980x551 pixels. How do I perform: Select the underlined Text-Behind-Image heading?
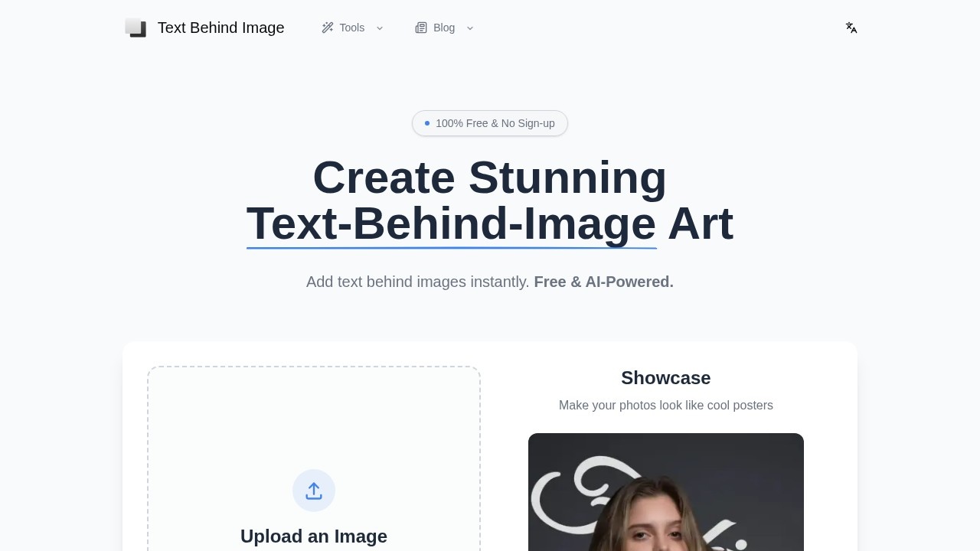click(x=452, y=223)
